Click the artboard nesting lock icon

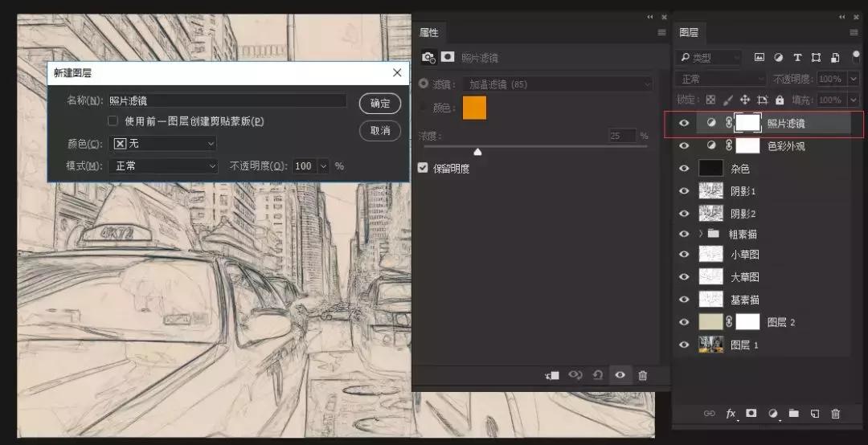(x=762, y=100)
